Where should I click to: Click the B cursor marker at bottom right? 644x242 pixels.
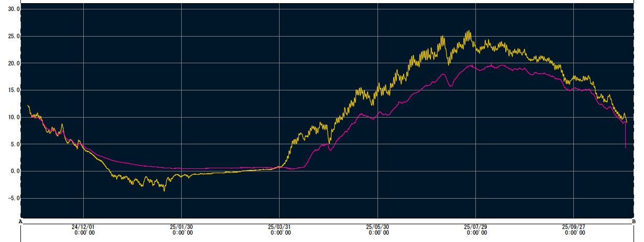click(x=634, y=222)
